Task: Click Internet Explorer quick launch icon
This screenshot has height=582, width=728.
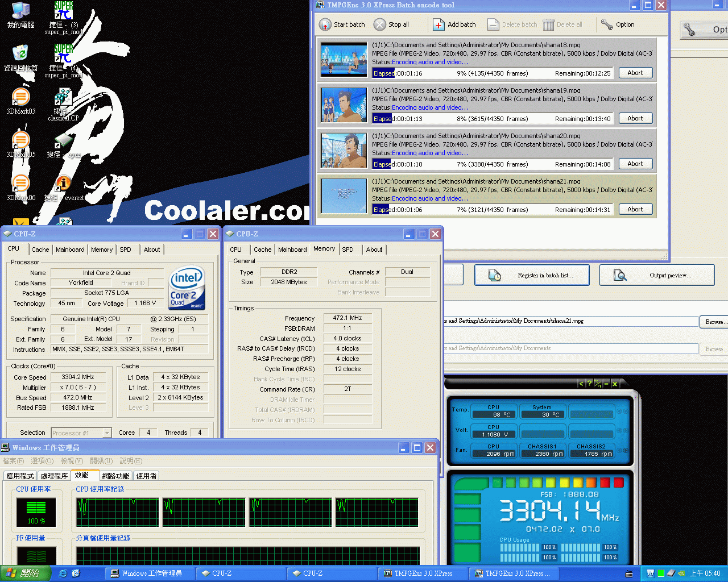Action: click(63, 573)
